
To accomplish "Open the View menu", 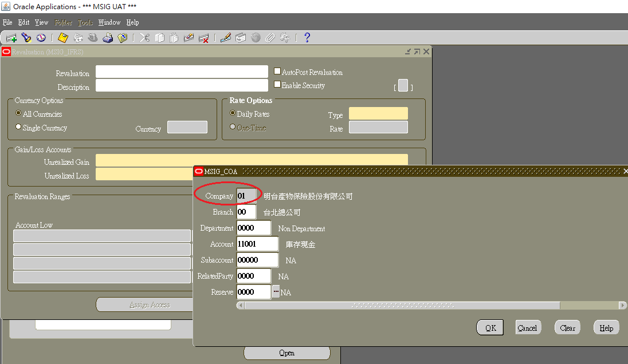I will point(41,22).
